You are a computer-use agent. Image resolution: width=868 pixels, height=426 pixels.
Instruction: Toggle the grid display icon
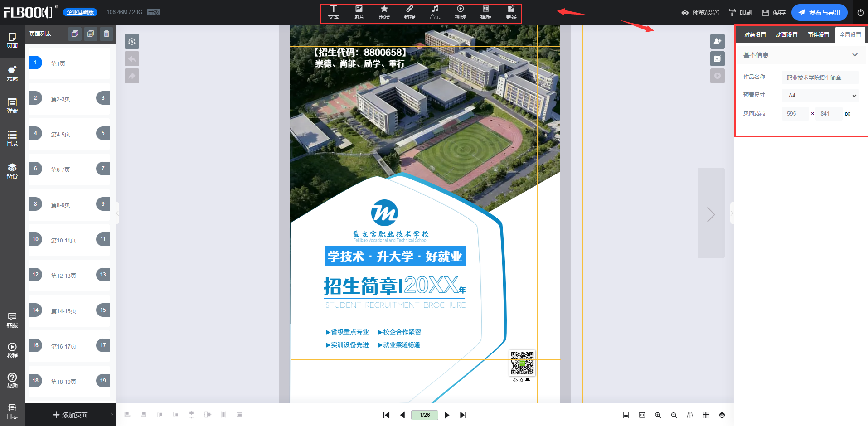point(706,415)
